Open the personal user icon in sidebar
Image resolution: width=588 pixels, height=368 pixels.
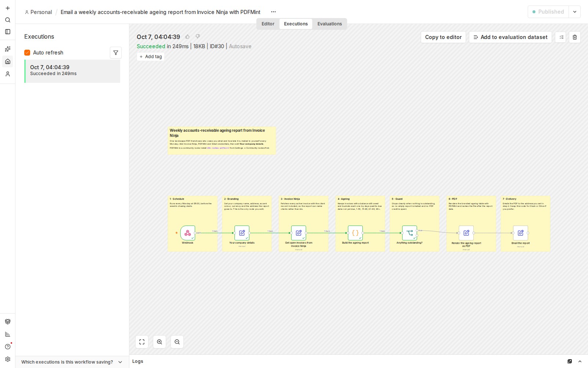click(8, 74)
